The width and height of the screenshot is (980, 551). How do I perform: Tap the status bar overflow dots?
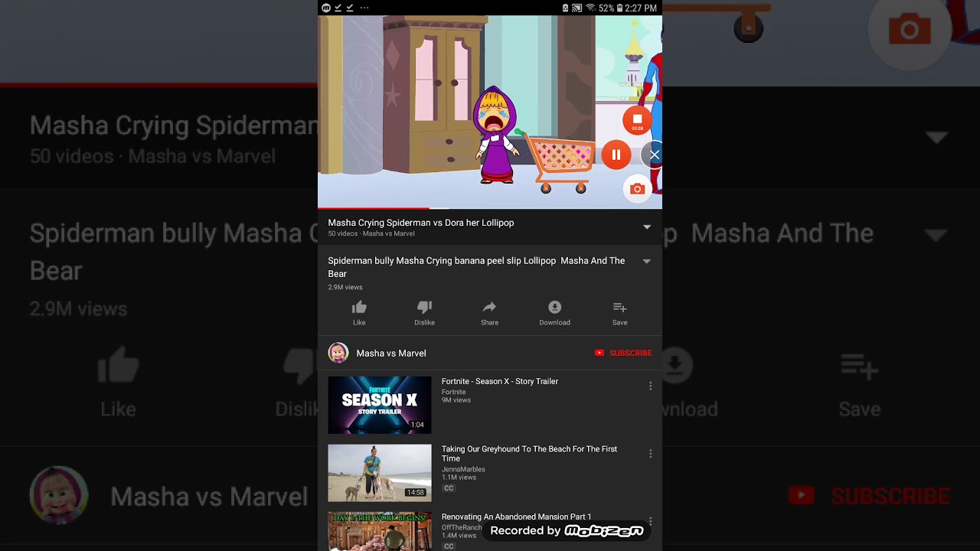pyautogui.click(x=364, y=8)
